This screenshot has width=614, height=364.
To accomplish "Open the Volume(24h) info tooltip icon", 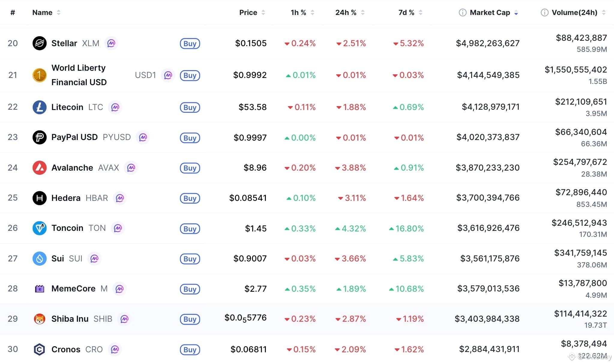I will click(544, 12).
